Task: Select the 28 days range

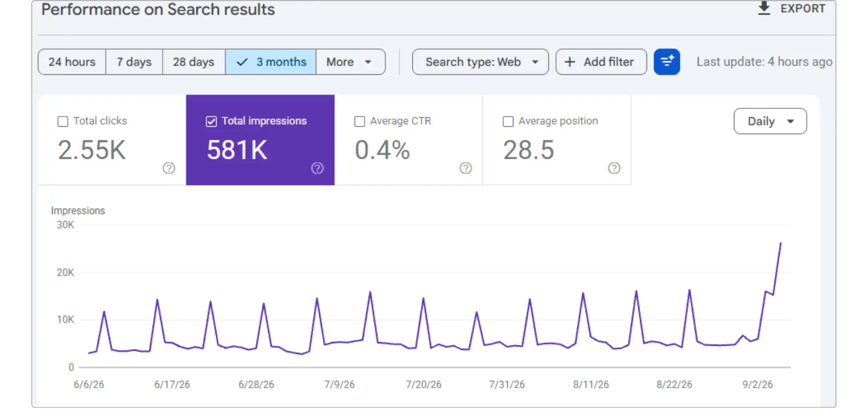Action: (193, 62)
